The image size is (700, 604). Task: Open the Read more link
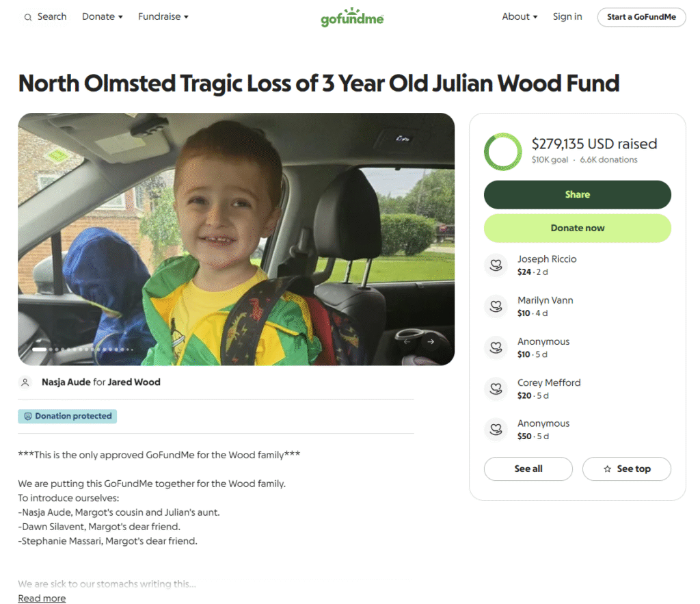pyautogui.click(x=42, y=599)
